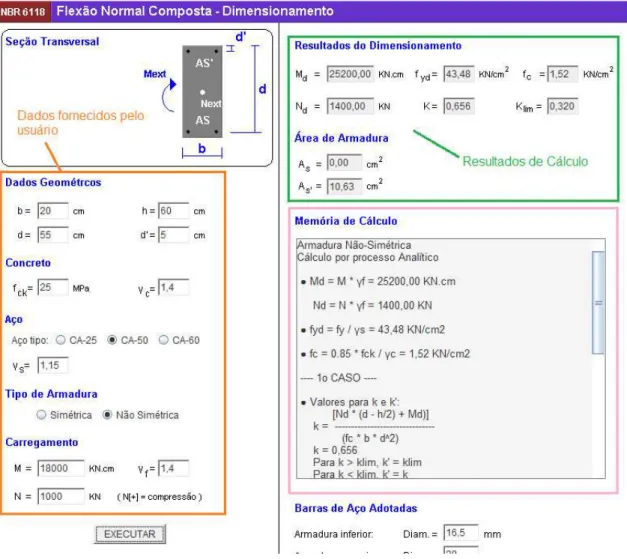627x559 pixels.
Task: Click the fyd result field
Action: tap(459, 74)
